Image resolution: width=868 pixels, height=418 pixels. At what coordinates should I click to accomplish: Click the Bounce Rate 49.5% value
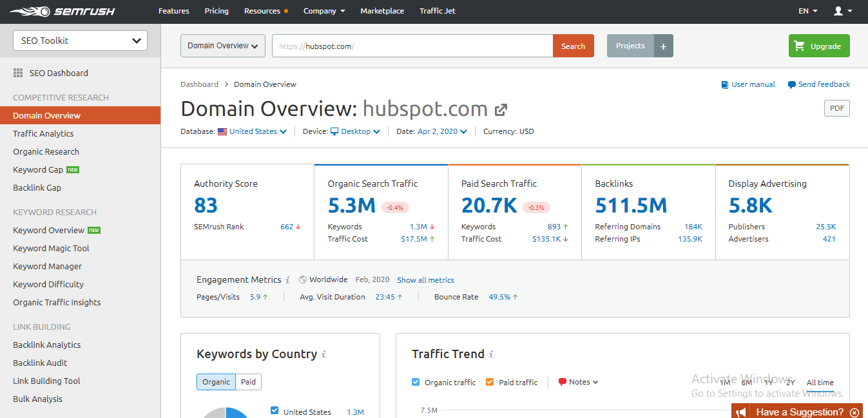[499, 297]
